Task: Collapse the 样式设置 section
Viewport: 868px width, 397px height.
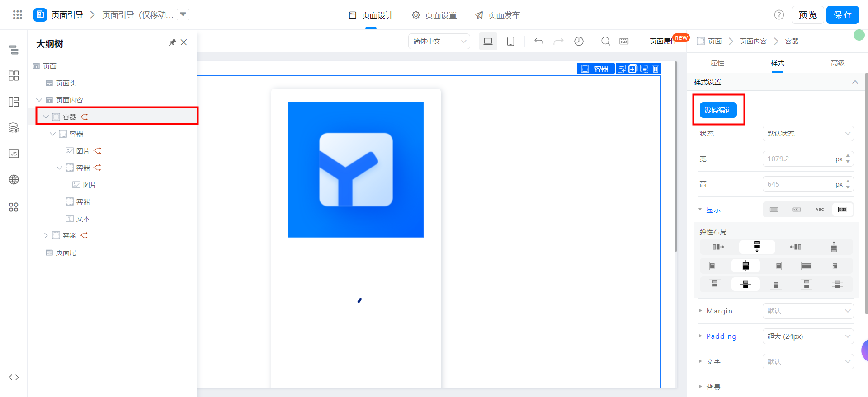Action: coord(855,82)
